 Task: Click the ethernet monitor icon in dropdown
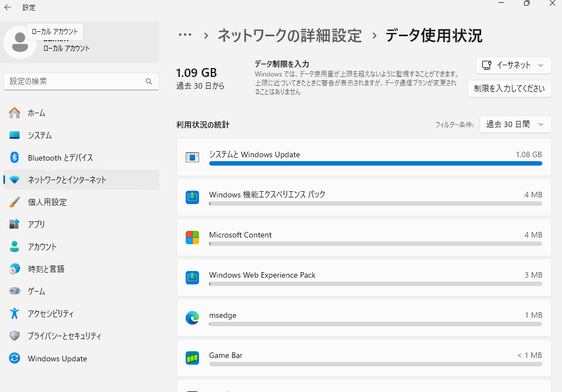486,65
